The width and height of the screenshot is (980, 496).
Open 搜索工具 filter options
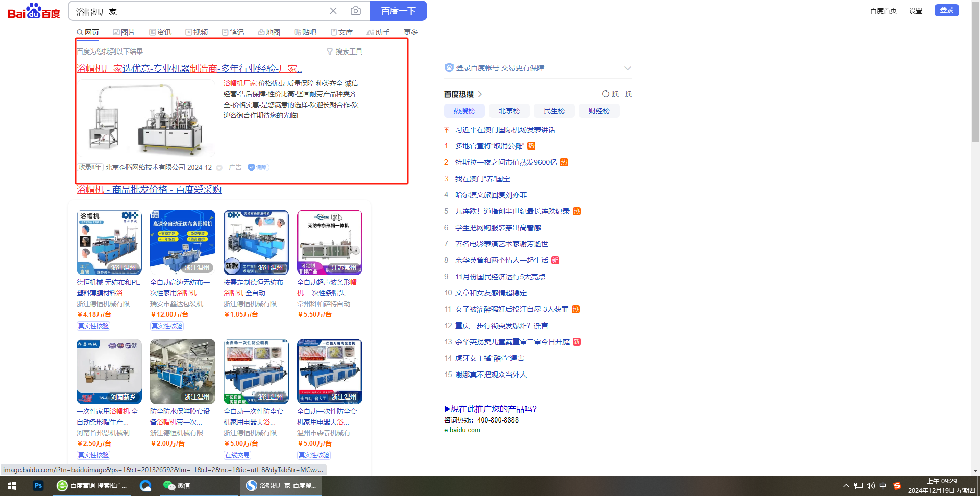pos(345,52)
